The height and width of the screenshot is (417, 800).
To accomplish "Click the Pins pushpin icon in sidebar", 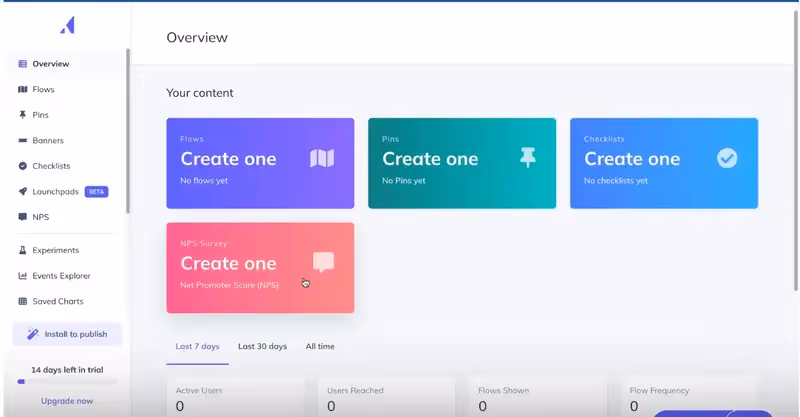I will [22, 115].
